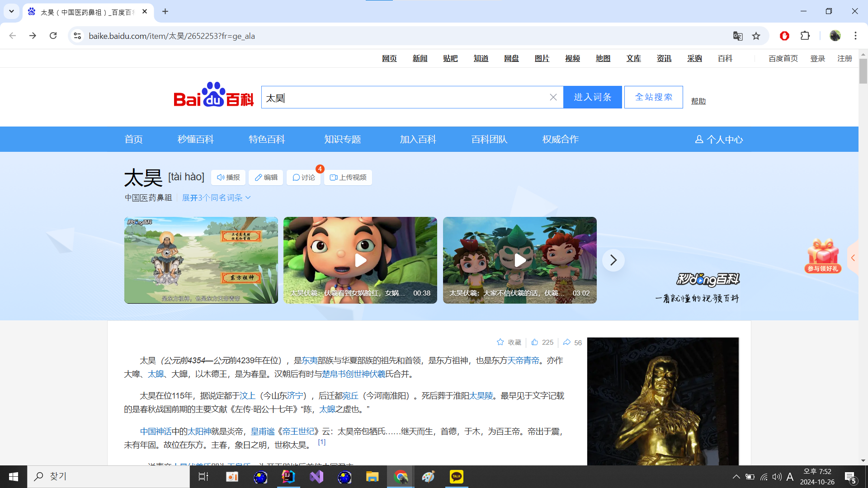Viewport: 868px width, 488px height.
Task: Expand 展开3个同名词条 dropdown
Action: 216,198
